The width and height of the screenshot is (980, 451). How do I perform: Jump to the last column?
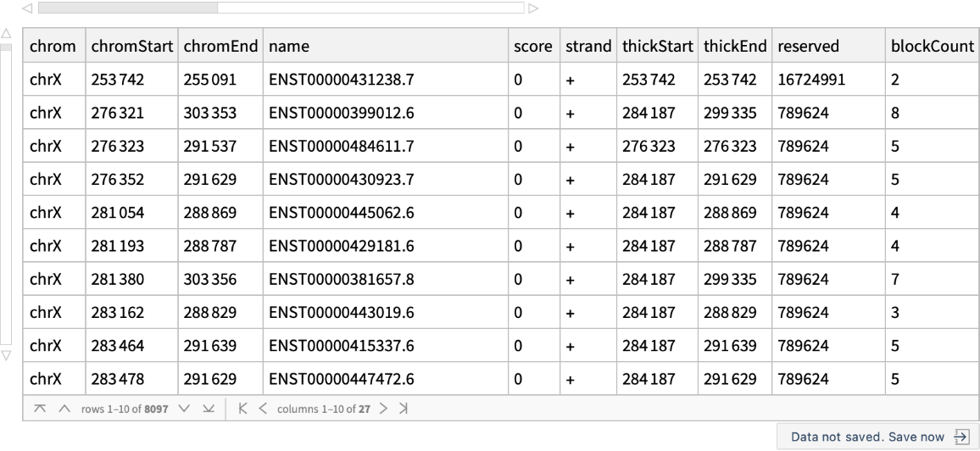[404, 409]
